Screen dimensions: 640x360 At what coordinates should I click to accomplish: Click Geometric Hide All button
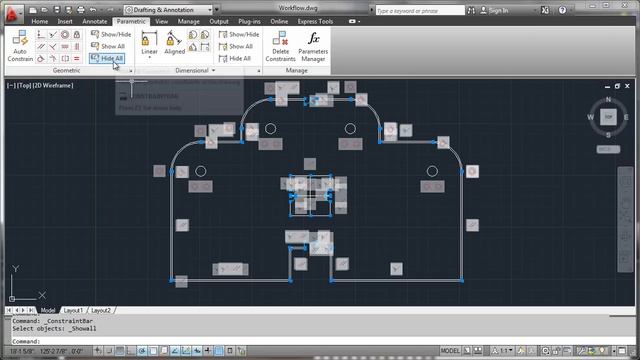107,58
